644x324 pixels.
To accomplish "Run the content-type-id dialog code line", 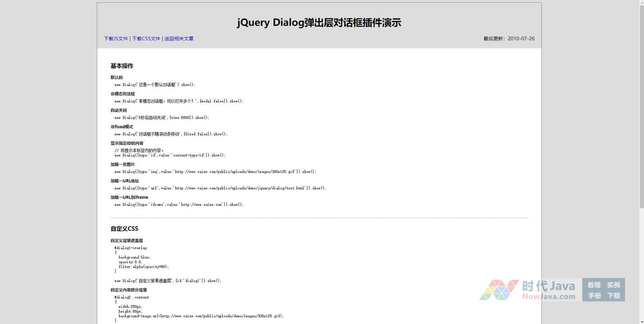I will 169,155.
